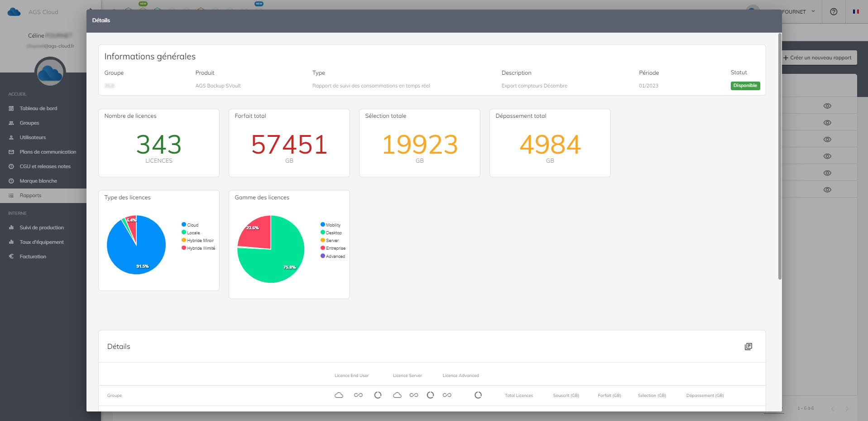This screenshot has height=421, width=868.
Task: Toggle Hybride Miroir legend entry
Action: pos(197,240)
